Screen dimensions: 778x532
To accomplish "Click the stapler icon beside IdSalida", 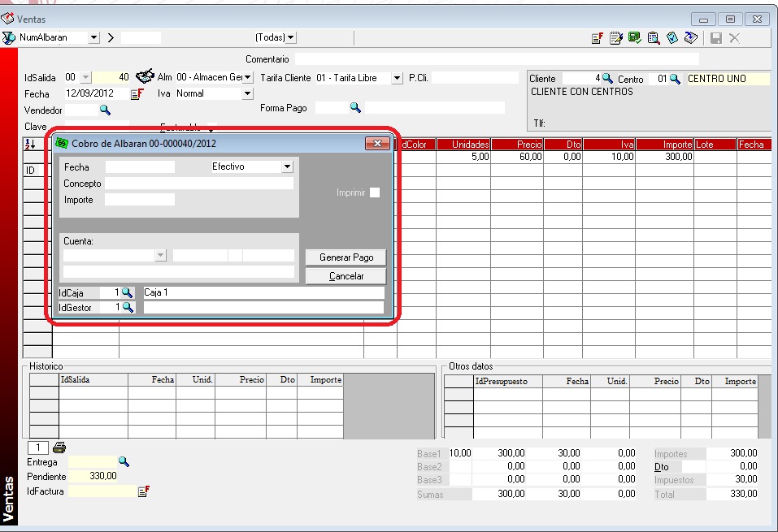I will point(145,76).
